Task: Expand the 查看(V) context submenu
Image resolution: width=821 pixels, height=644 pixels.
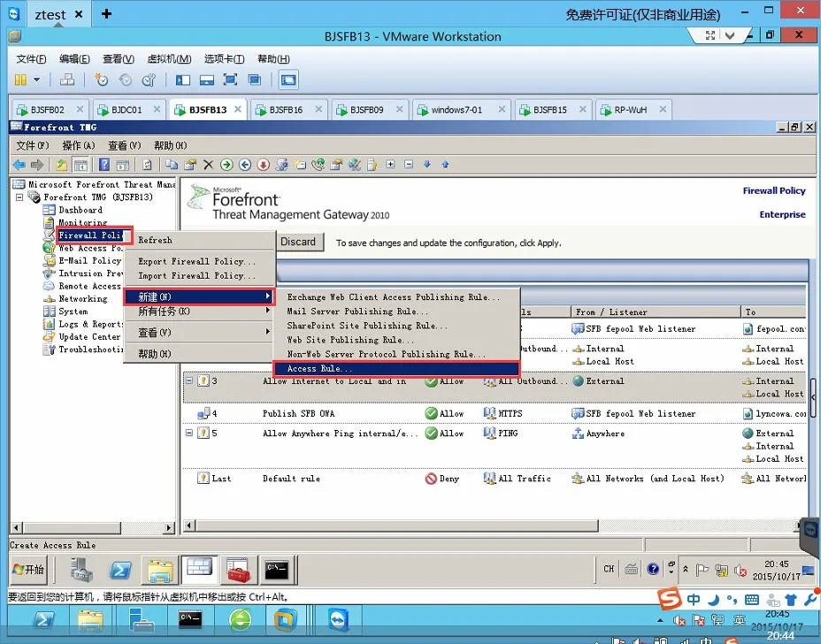Action: click(198, 332)
